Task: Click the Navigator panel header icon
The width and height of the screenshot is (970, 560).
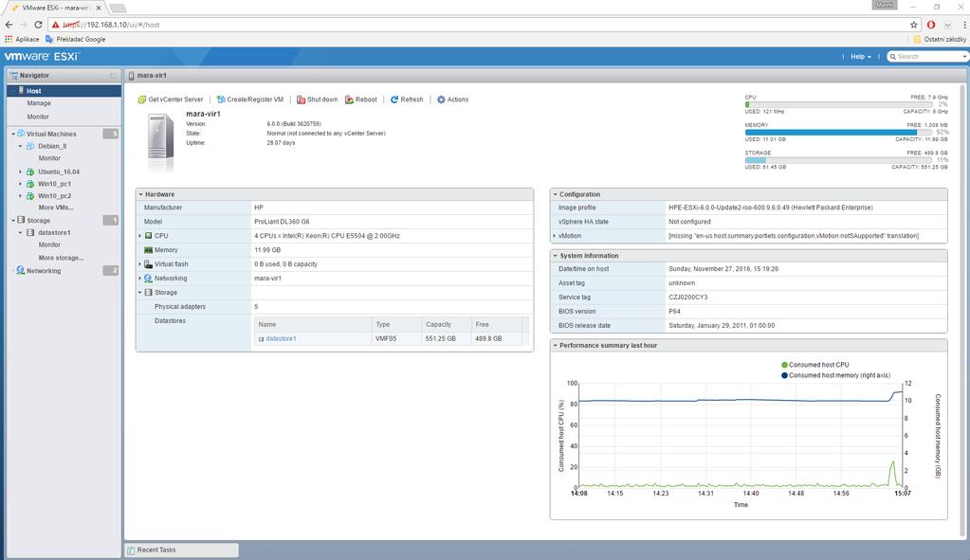Action: [13, 76]
